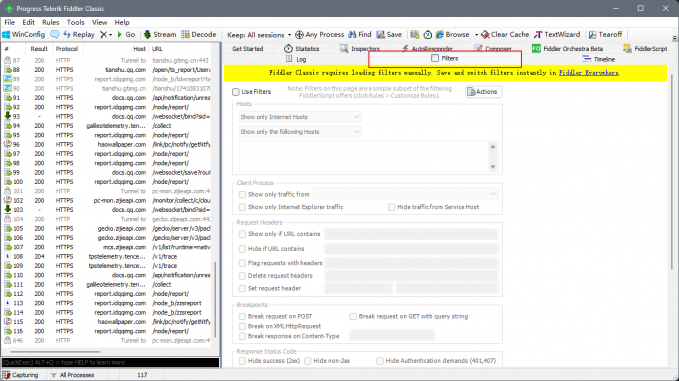This screenshot has height=381, width=679.
Task: Toggle Stream mode in toolbar
Action: pos(160,35)
